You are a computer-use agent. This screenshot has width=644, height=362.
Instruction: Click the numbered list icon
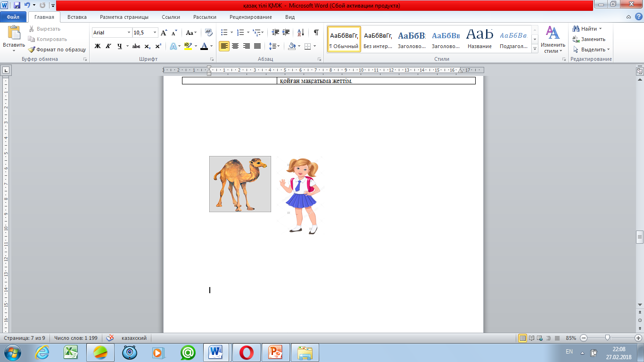tap(240, 33)
